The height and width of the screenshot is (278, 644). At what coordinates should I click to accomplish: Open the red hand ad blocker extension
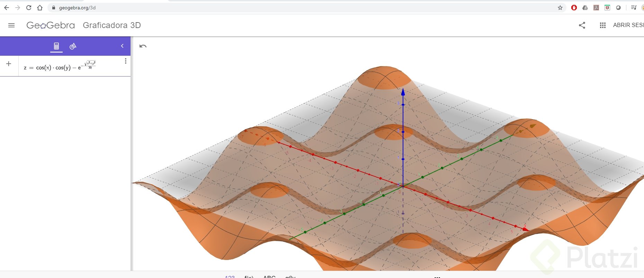(574, 8)
